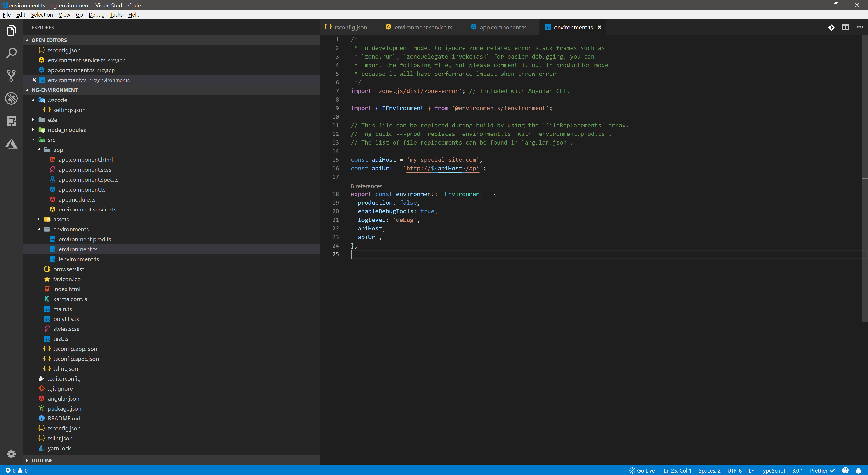Open the Azure view icon
This screenshot has width=868, height=475.
[x=11, y=144]
